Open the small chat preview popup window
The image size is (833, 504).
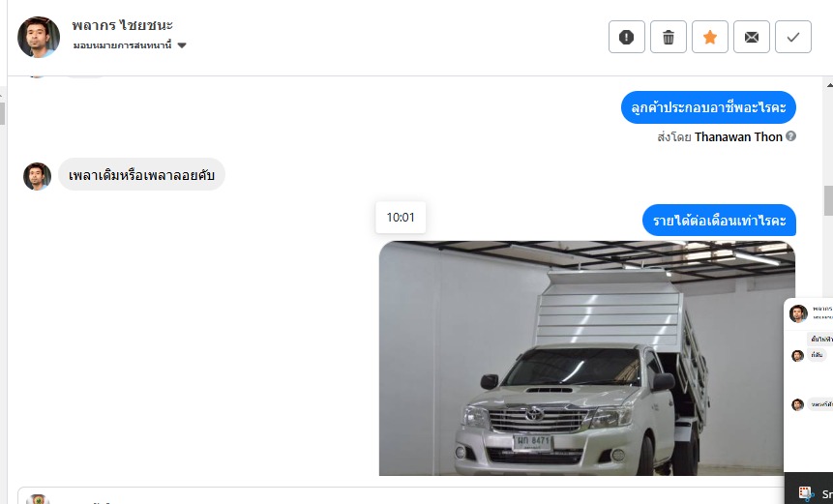[x=808, y=385]
